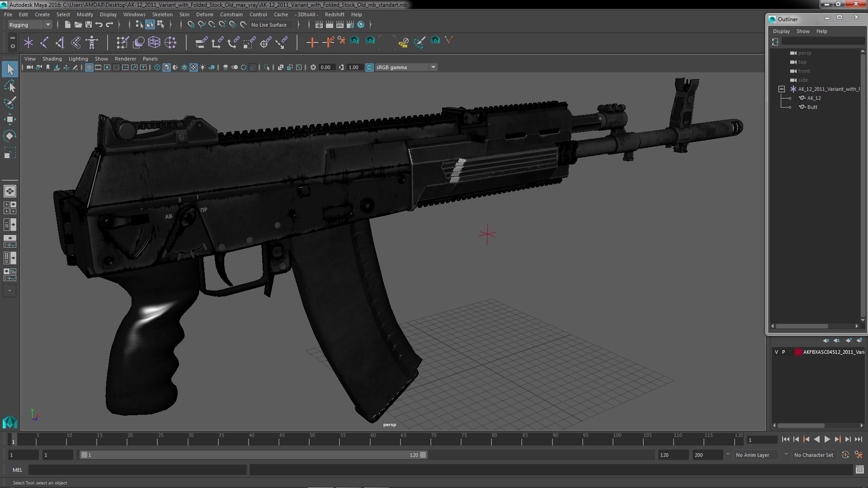Open the Redshift menu
The width and height of the screenshot is (868, 488).
[335, 14]
